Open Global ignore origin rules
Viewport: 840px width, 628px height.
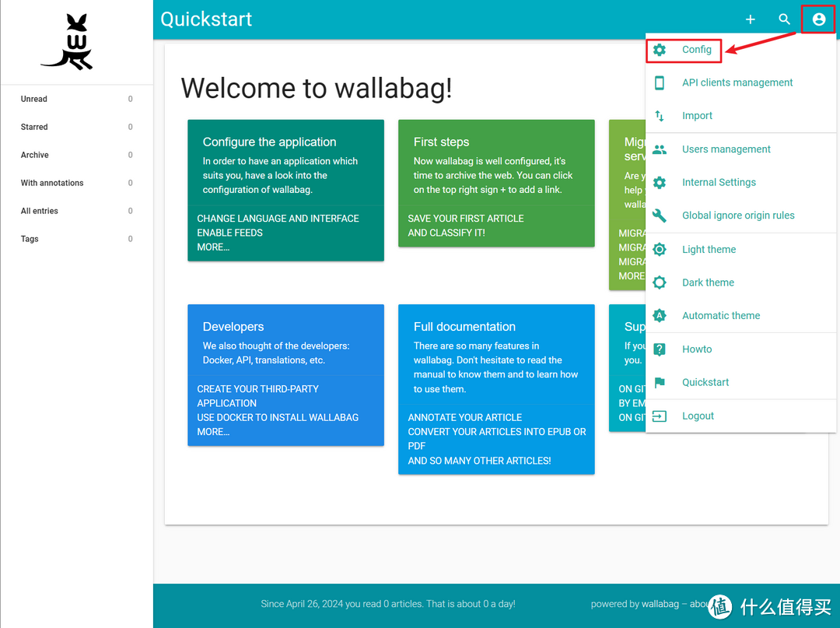[x=738, y=216]
